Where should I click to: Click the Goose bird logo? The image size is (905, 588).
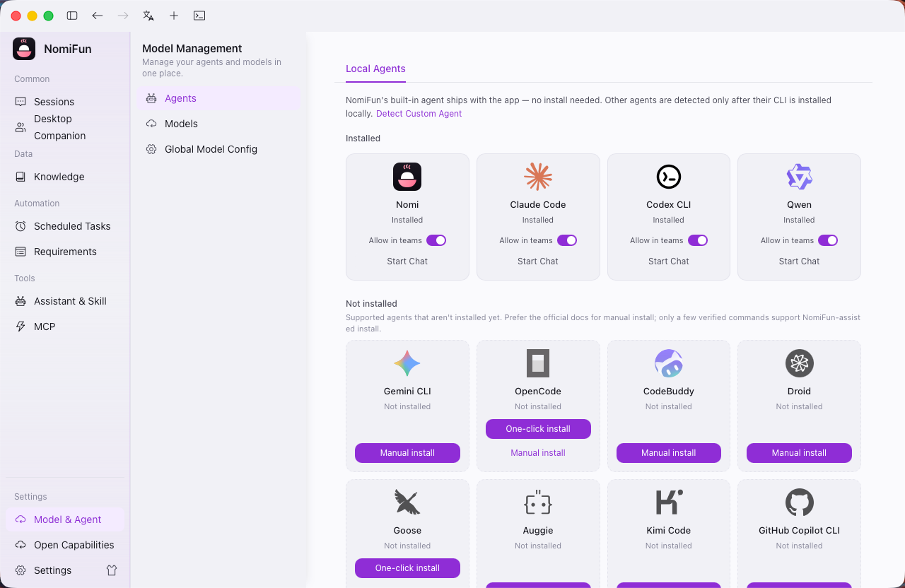click(x=407, y=502)
